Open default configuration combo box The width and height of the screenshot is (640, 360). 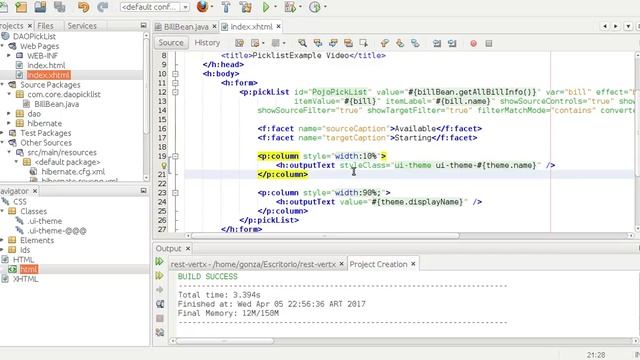pyautogui.click(x=155, y=7)
